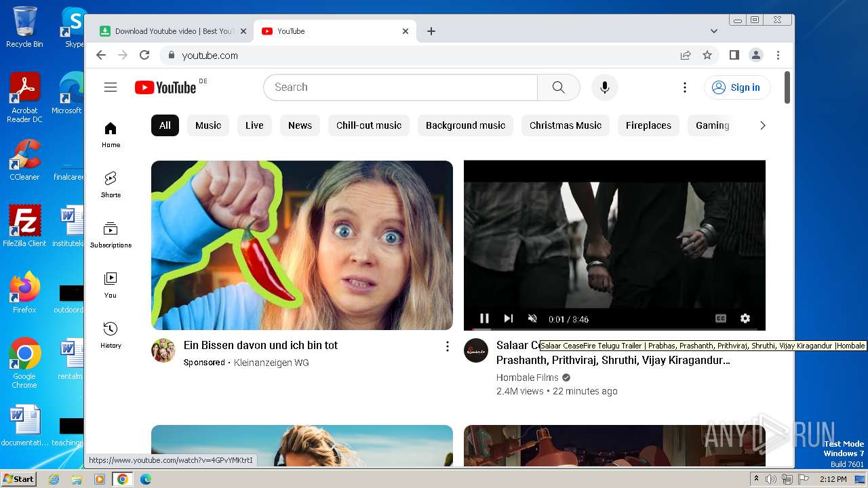This screenshot has width=868, height=488.
Task: Select the Live filter chip
Action: (x=254, y=125)
